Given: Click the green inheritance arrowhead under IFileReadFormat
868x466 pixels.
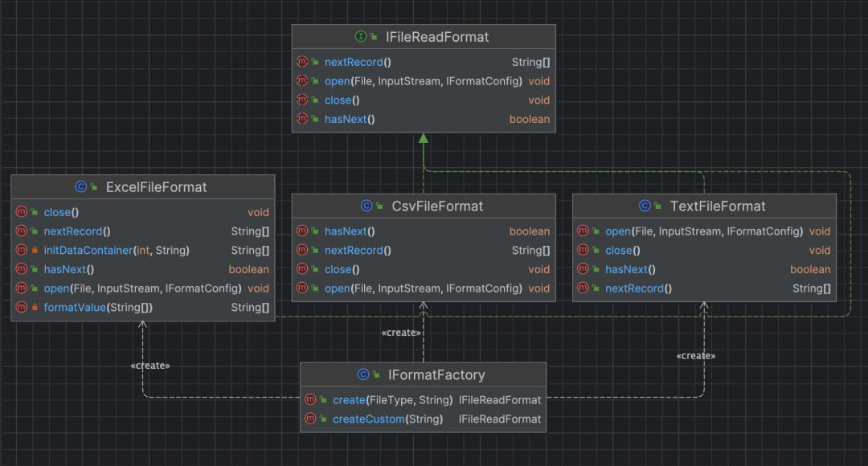Looking at the screenshot, I should click(424, 138).
